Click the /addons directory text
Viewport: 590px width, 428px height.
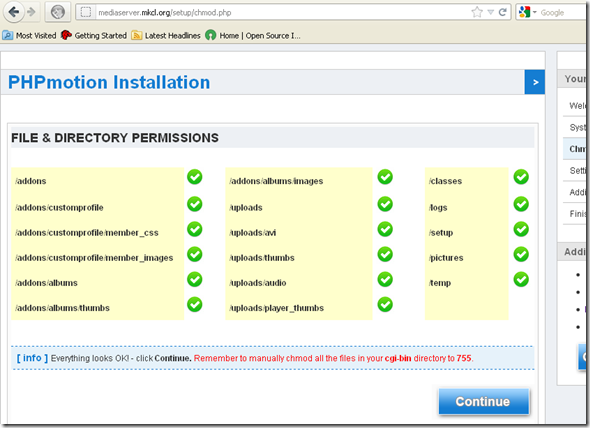[30, 181]
